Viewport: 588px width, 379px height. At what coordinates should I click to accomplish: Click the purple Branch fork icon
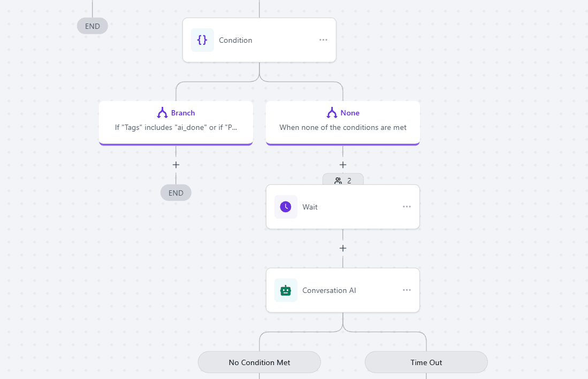pos(162,113)
